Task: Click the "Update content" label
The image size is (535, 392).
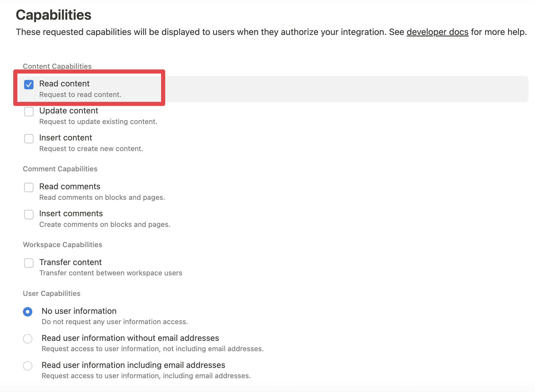Action: tap(69, 111)
